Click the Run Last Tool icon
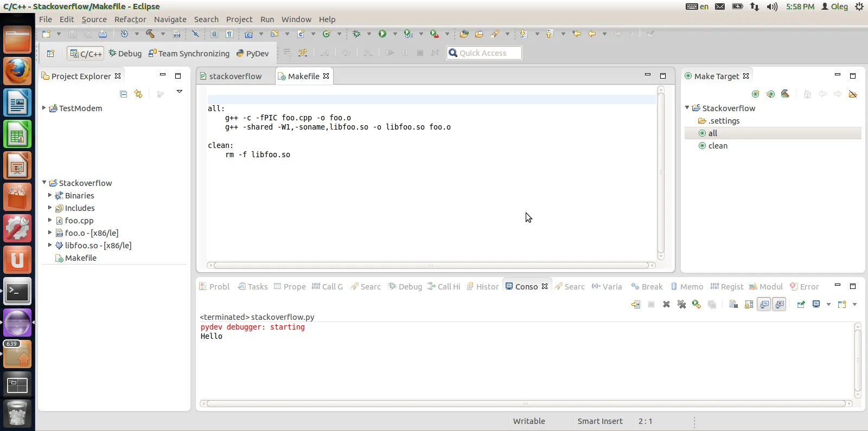The height and width of the screenshot is (431, 868). click(x=435, y=34)
